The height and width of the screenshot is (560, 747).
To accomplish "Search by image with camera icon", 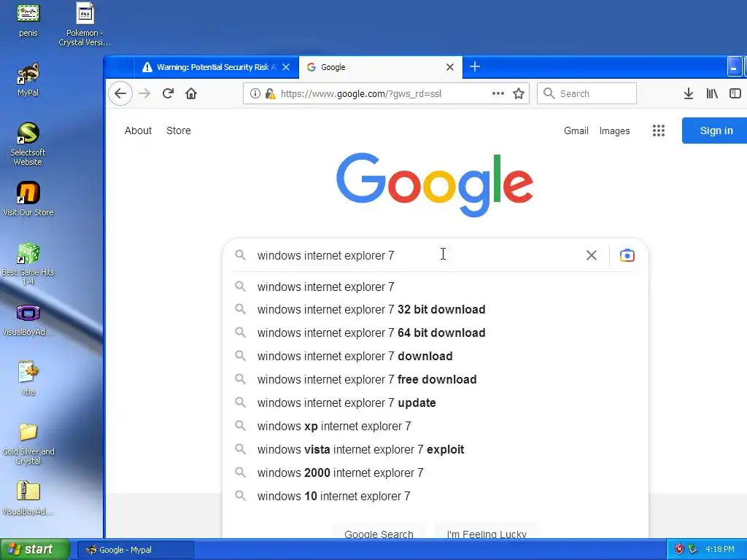I will 627,255.
